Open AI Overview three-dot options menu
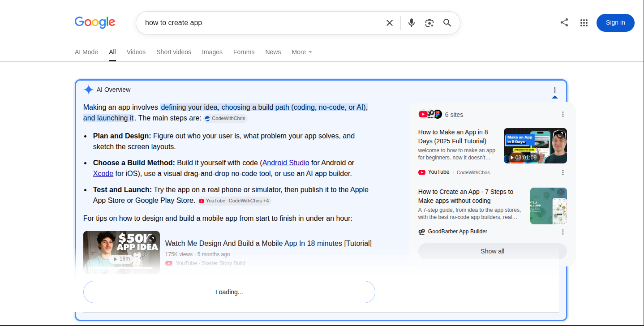644x326 pixels. (x=555, y=90)
